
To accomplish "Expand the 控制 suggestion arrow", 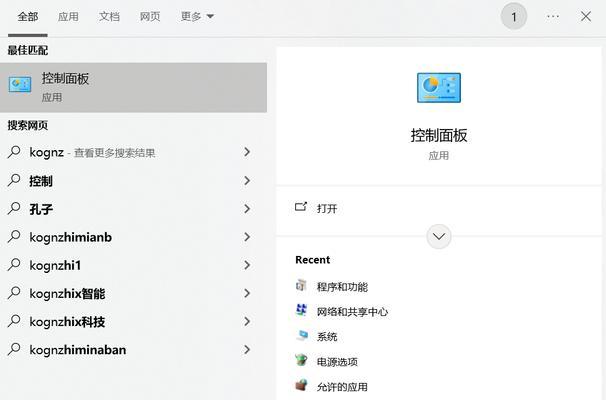I will point(247,180).
